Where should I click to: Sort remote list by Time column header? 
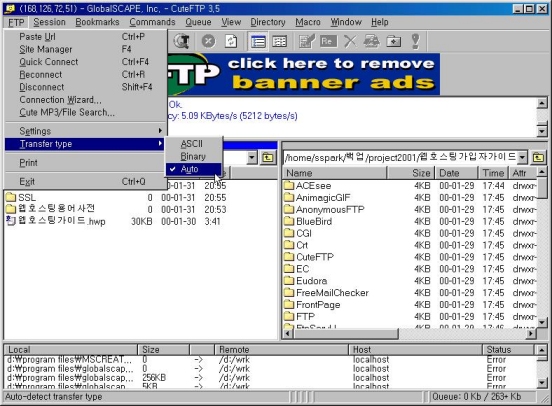(x=493, y=173)
